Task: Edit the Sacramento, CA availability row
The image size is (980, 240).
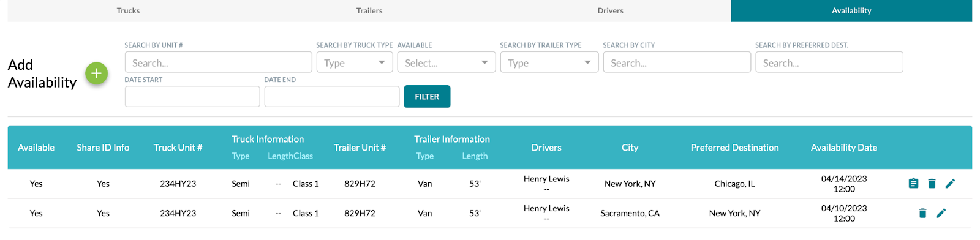Action: point(941,213)
